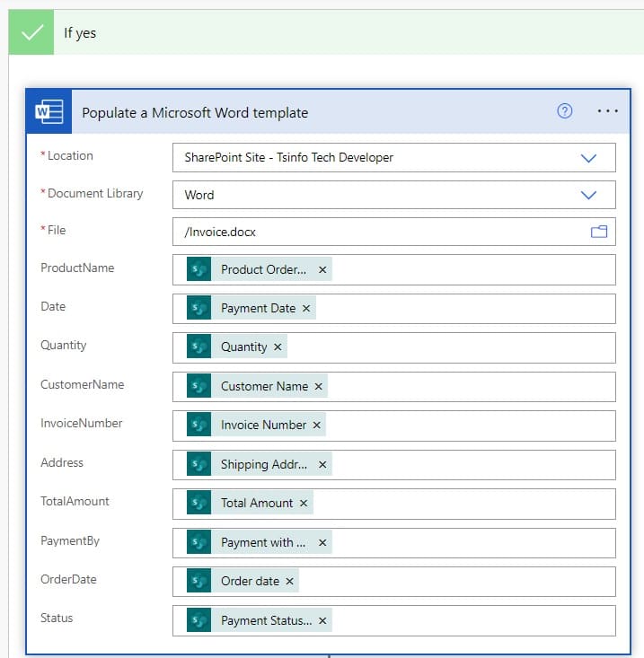The image size is (644, 658).
Task: Open the file picker folder icon for File
Action: pyautogui.click(x=599, y=232)
